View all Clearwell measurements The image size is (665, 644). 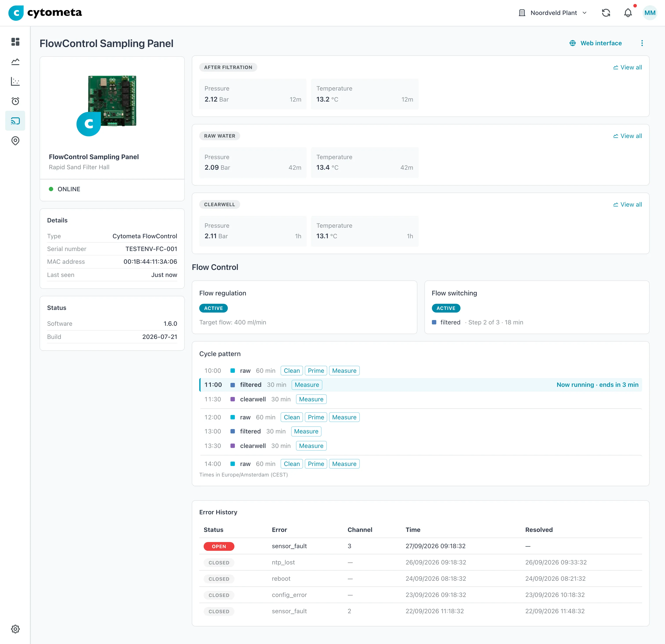click(x=627, y=204)
